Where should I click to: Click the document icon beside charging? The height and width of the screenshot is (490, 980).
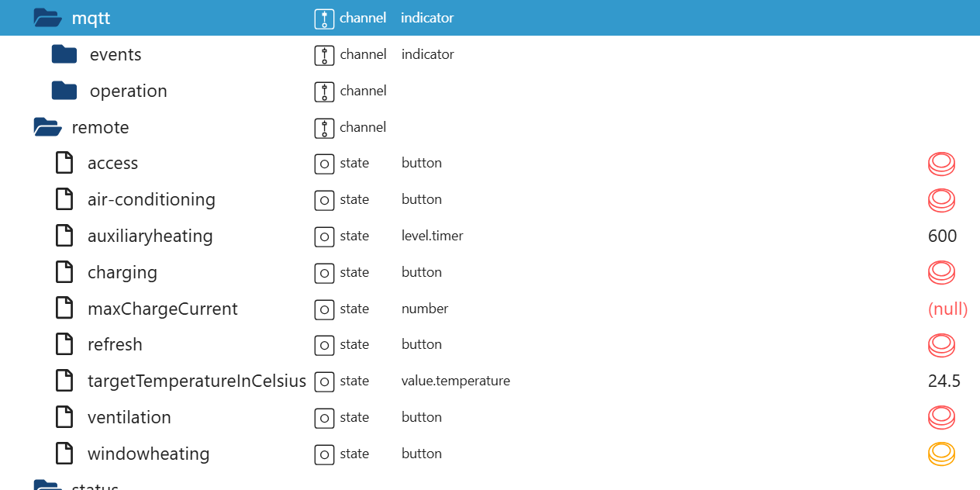tap(64, 272)
